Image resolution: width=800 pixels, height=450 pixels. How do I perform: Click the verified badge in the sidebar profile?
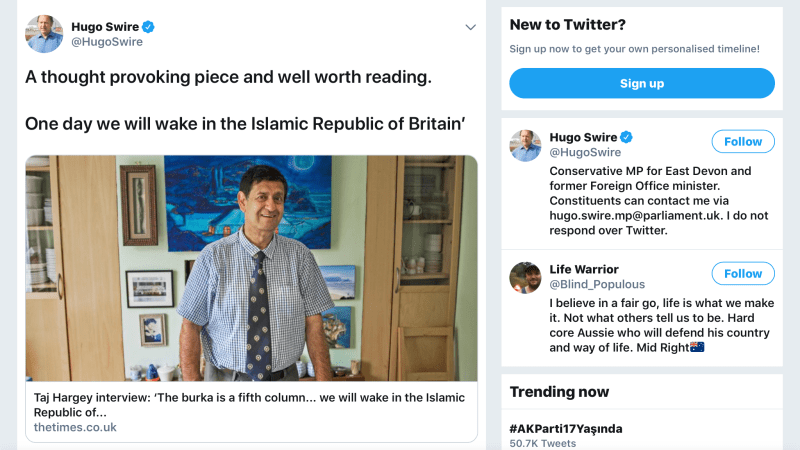point(626,137)
